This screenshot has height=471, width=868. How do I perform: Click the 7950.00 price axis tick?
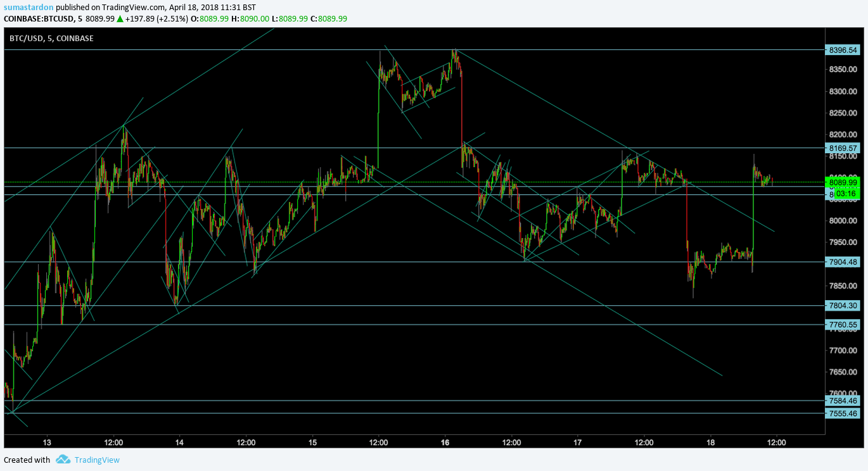click(843, 242)
